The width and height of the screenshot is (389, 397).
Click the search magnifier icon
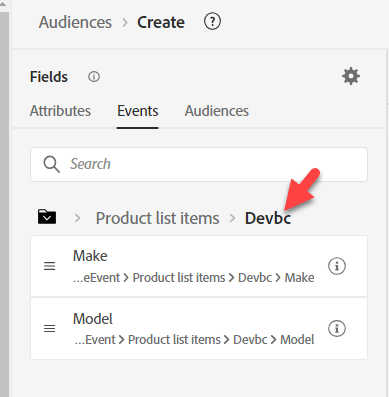click(x=51, y=164)
